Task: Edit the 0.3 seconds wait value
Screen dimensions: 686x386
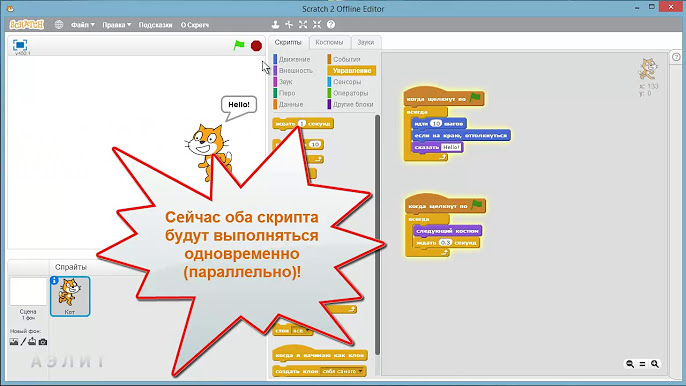Action: 445,242
